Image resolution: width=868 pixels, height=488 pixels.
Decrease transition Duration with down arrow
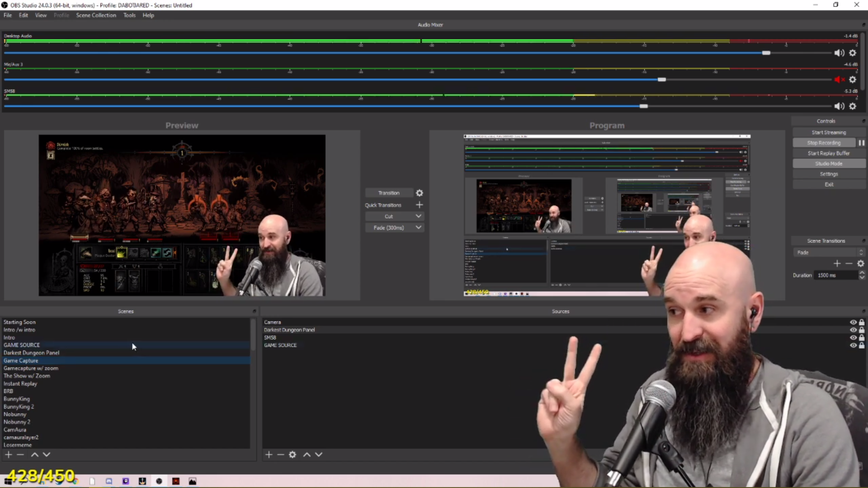click(862, 277)
